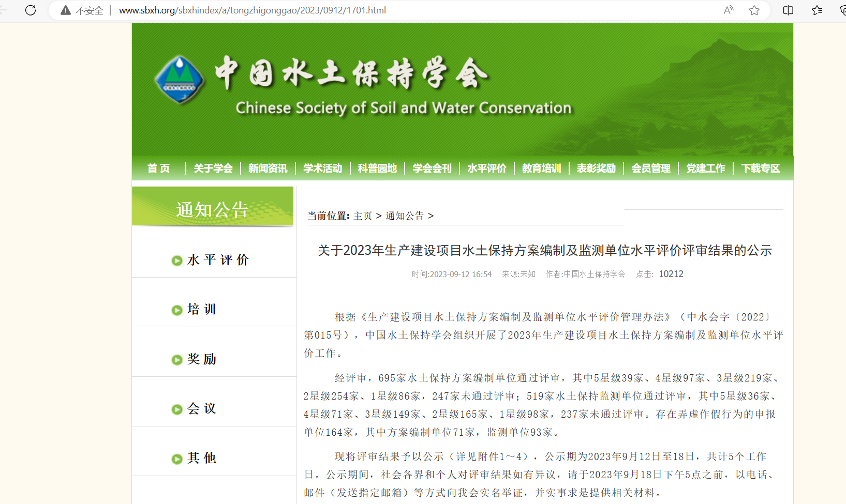Click 主页 in the breadcrumb path
846x504 pixels.
pos(363,216)
